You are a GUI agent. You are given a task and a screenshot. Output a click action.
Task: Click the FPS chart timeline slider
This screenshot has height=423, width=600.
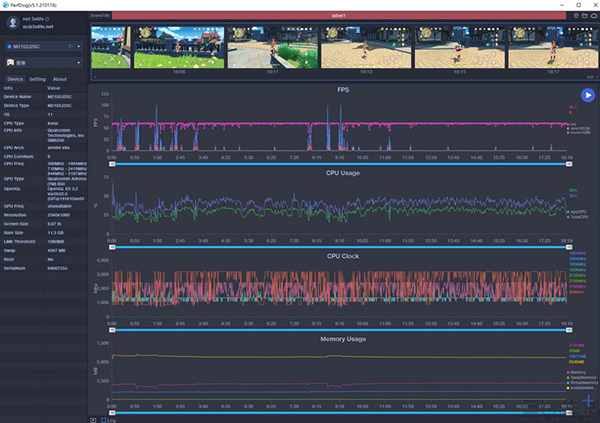[340, 164]
